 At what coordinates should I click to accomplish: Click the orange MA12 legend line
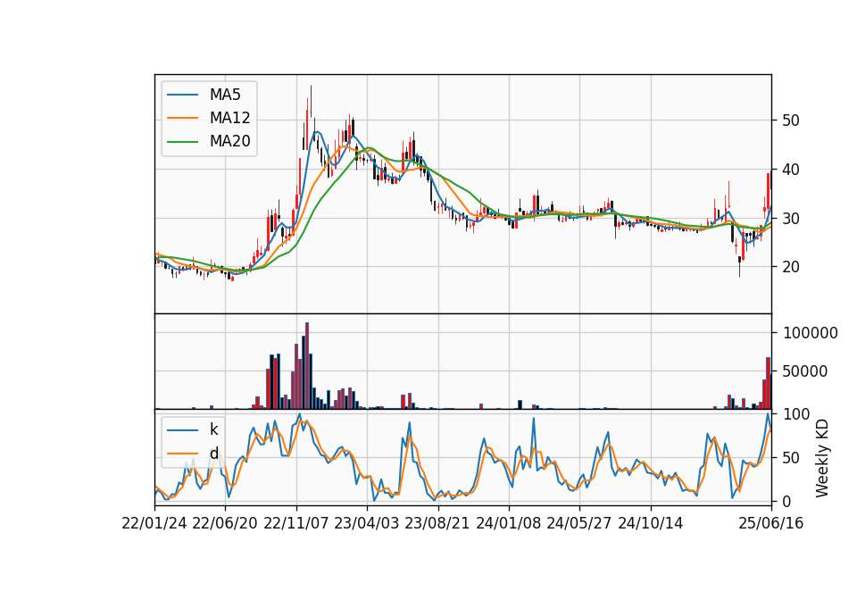(x=182, y=118)
